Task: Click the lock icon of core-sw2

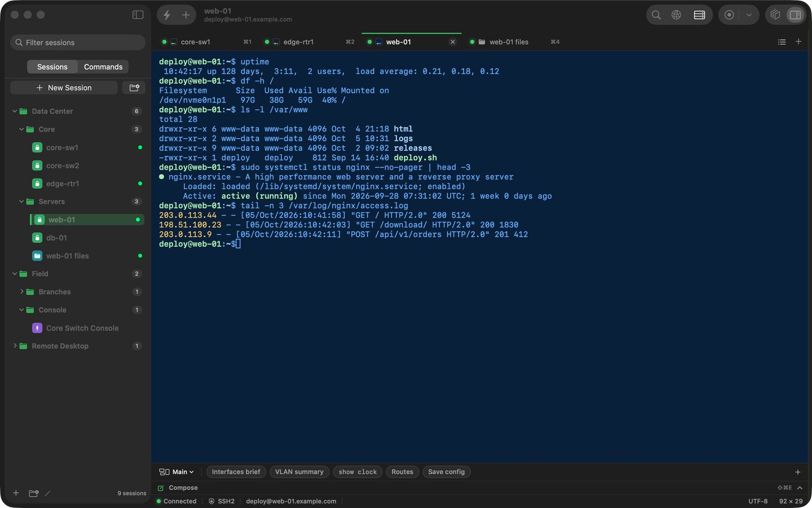Action: [x=37, y=166]
